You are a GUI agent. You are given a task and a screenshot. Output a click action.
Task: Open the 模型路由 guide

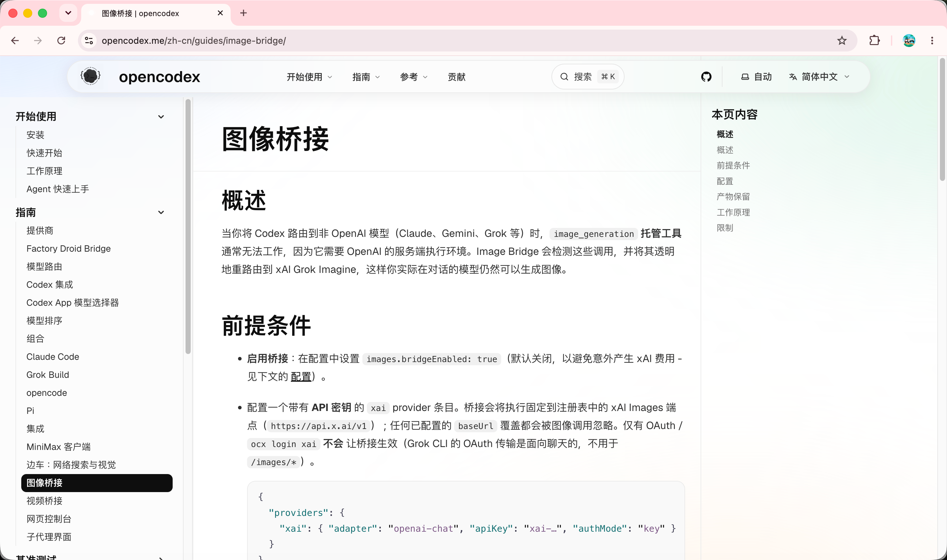pos(44,267)
